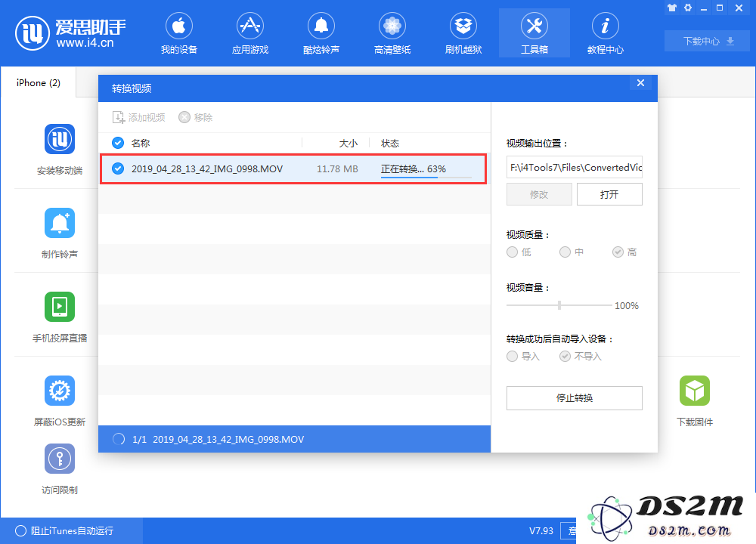This screenshot has width=756, height=544.
Task: Open the 酷炫铃声 ringtones section
Action: tap(321, 33)
